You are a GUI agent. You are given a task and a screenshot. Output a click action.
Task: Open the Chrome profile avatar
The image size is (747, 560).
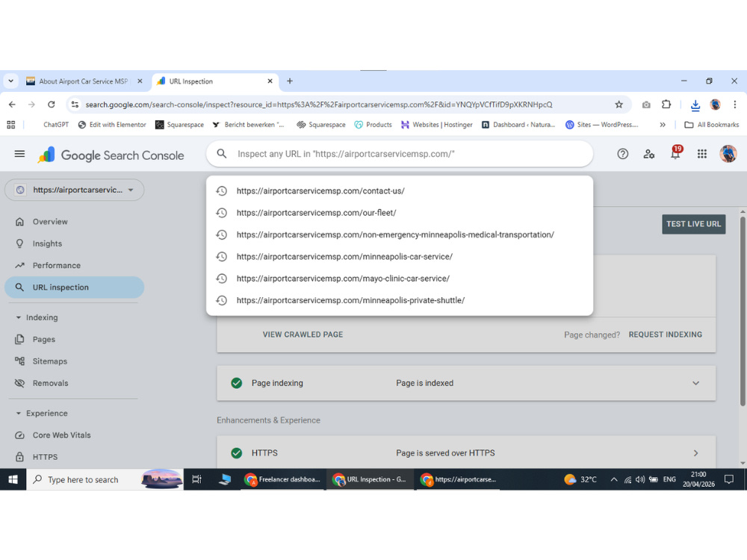tap(715, 105)
